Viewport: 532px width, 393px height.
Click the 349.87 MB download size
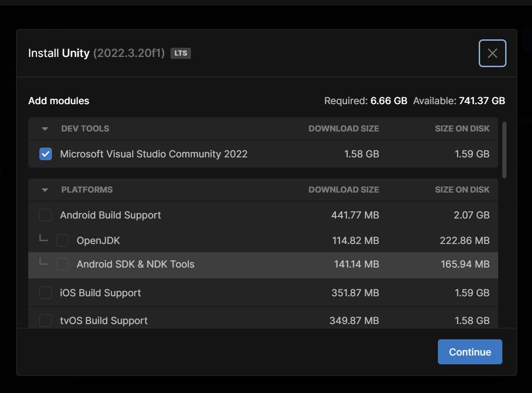tap(354, 321)
